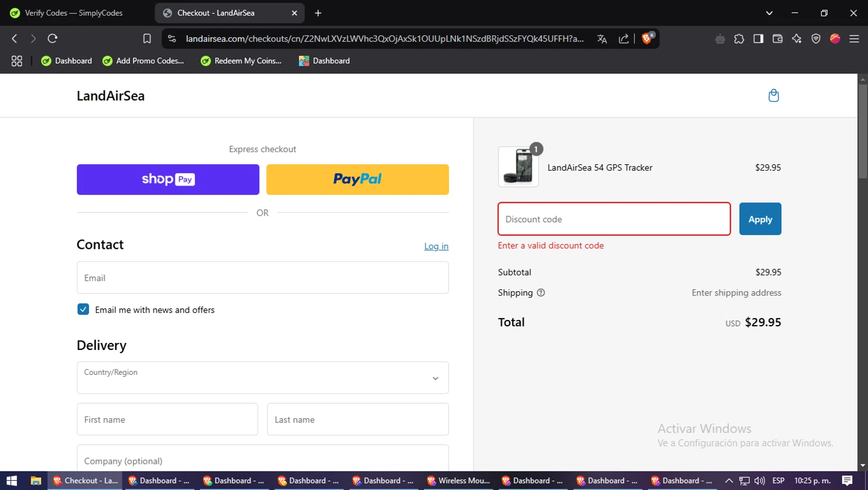This screenshot has height=490, width=868.
Task: Open Brave Shields lion icon
Action: coord(648,38)
